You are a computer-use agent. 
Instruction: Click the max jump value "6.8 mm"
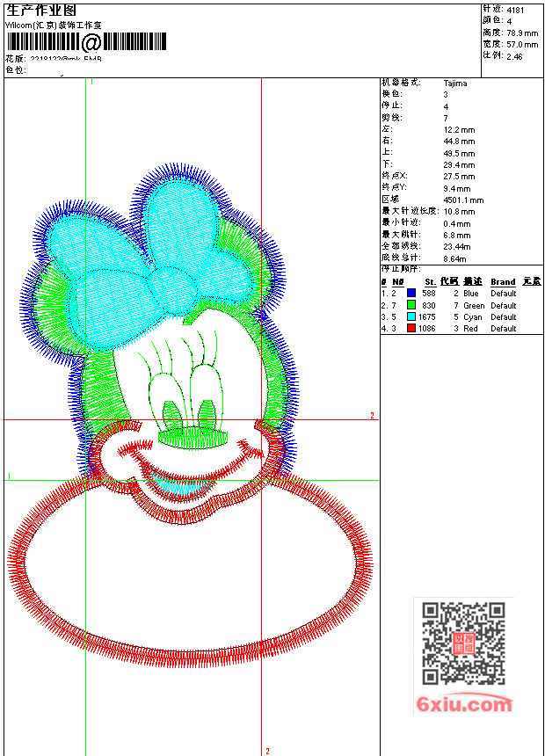(457, 236)
